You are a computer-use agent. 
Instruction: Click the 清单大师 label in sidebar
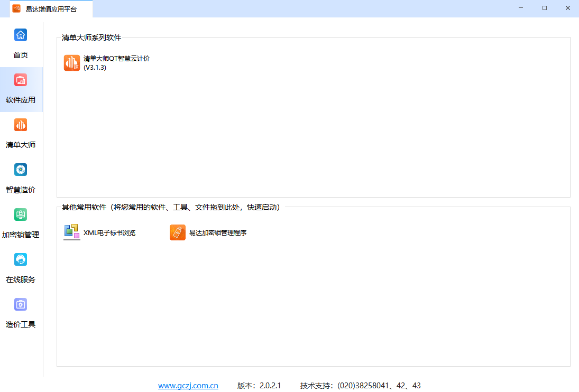21,145
